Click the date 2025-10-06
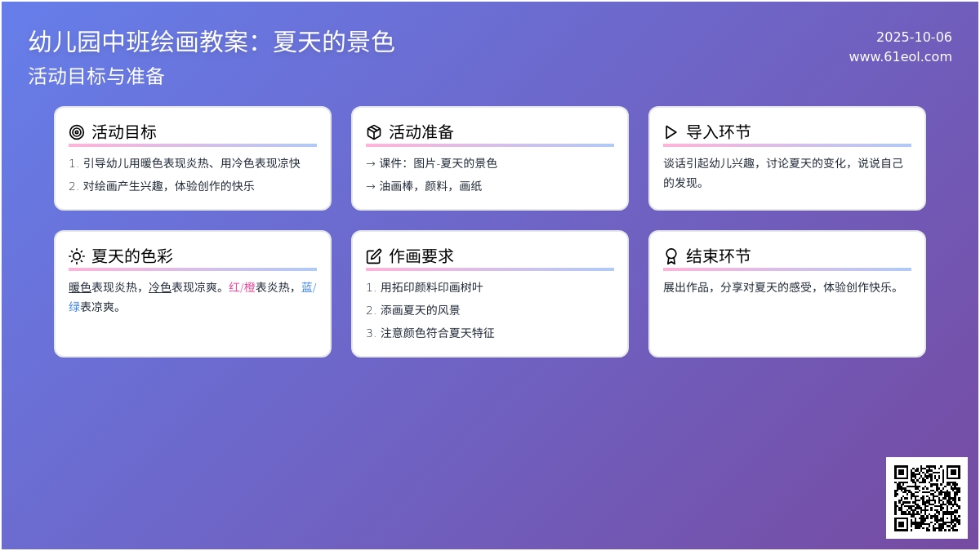 point(914,38)
